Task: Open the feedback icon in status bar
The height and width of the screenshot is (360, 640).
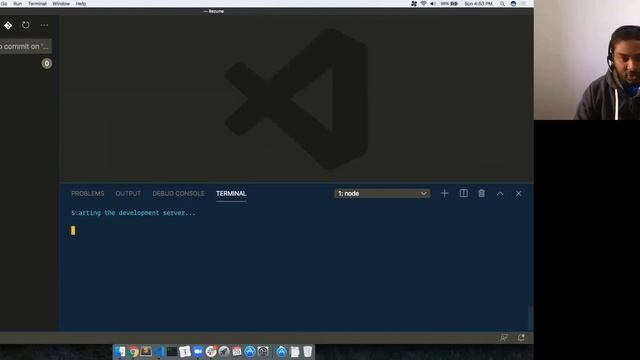Action: point(504,338)
